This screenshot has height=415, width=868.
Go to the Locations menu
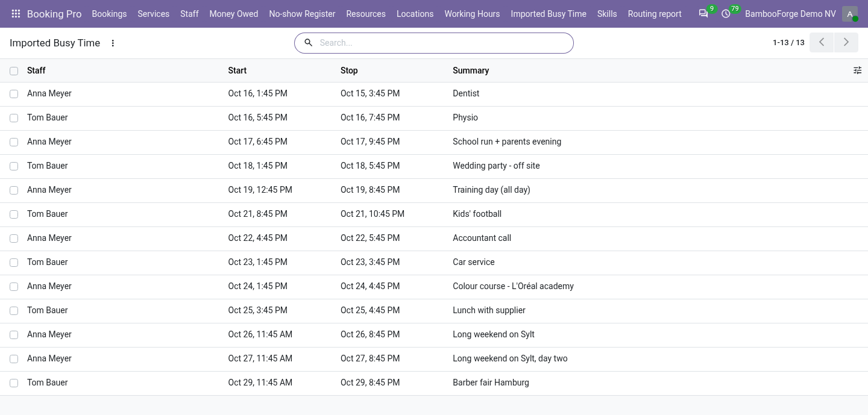pyautogui.click(x=415, y=14)
